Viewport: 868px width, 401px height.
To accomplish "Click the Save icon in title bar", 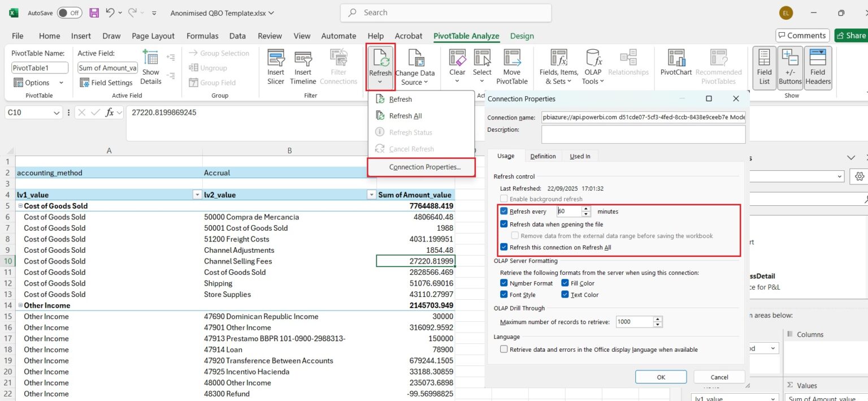I will pyautogui.click(x=94, y=12).
